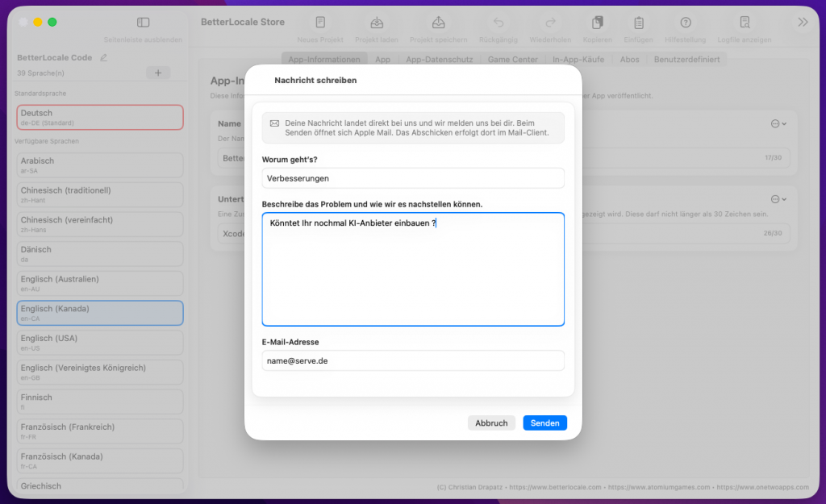Click the Projekt speichern icon
Screen dimensions: 826x504
point(438,23)
